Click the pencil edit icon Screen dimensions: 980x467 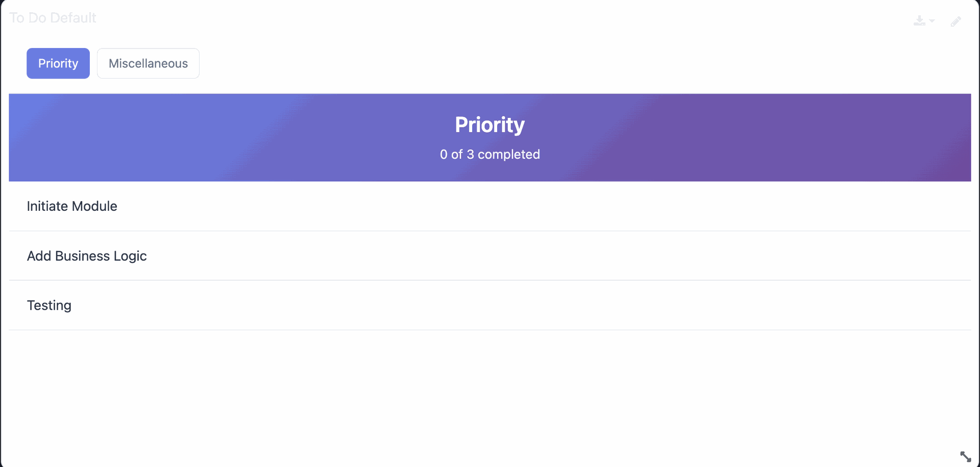point(955,21)
